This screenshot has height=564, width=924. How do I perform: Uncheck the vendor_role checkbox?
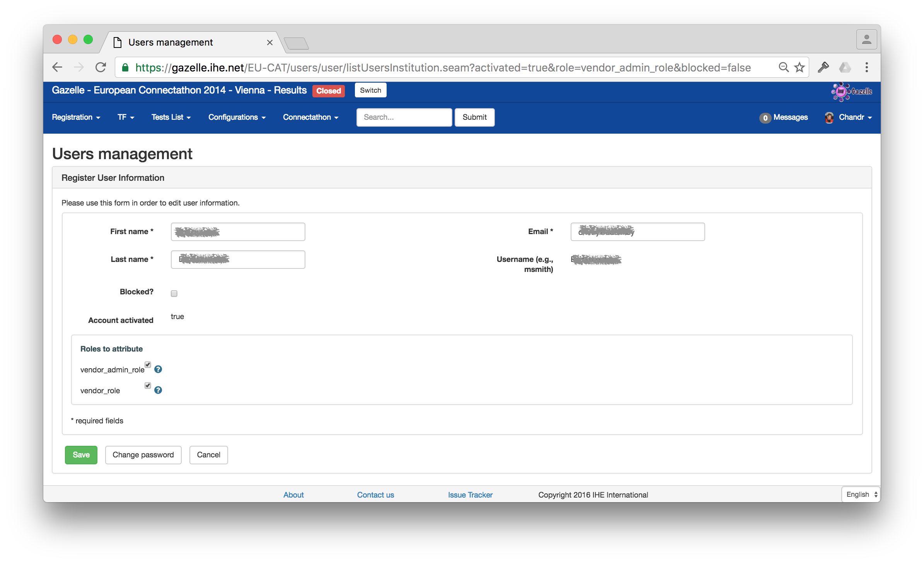point(148,385)
